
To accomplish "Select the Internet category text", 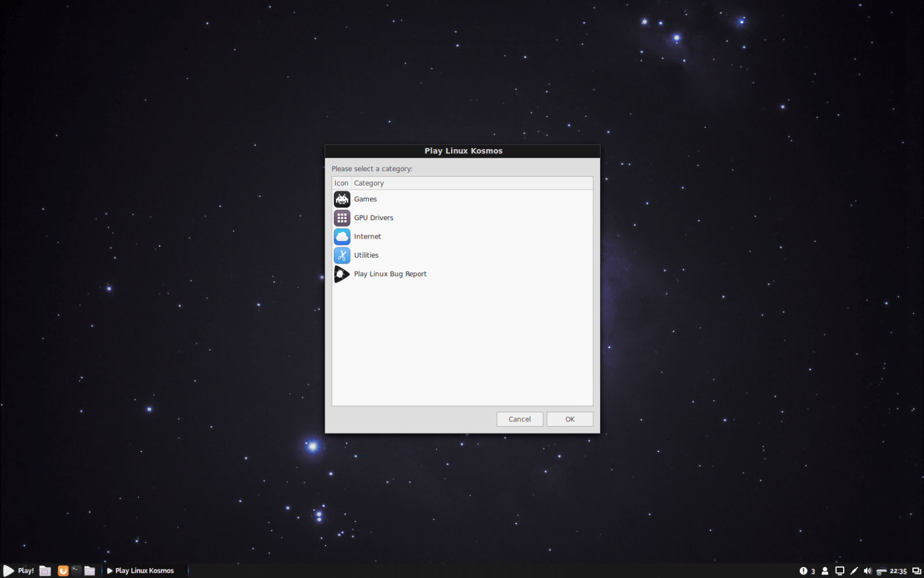I will click(367, 236).
